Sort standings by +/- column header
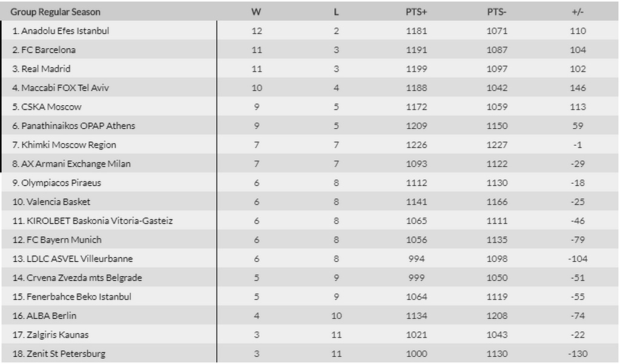This screenshot has height=364, width=620. pyautogui.click(x=578, y=11)
